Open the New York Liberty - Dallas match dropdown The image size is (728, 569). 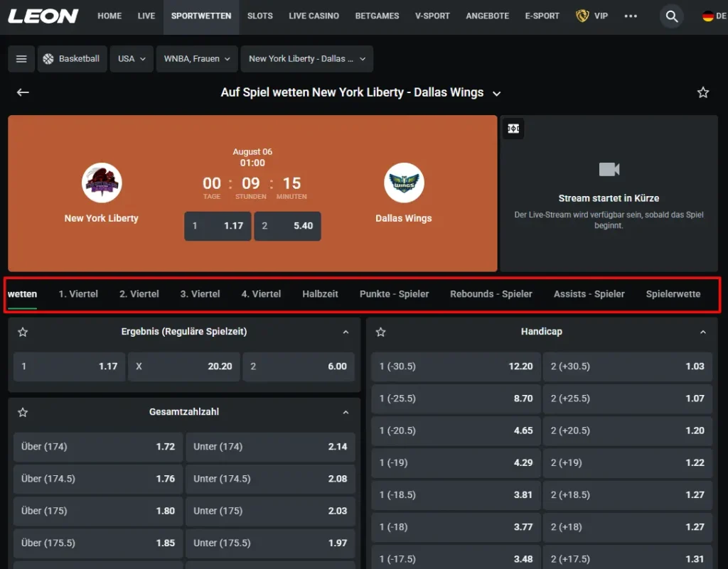coord(307,59)
